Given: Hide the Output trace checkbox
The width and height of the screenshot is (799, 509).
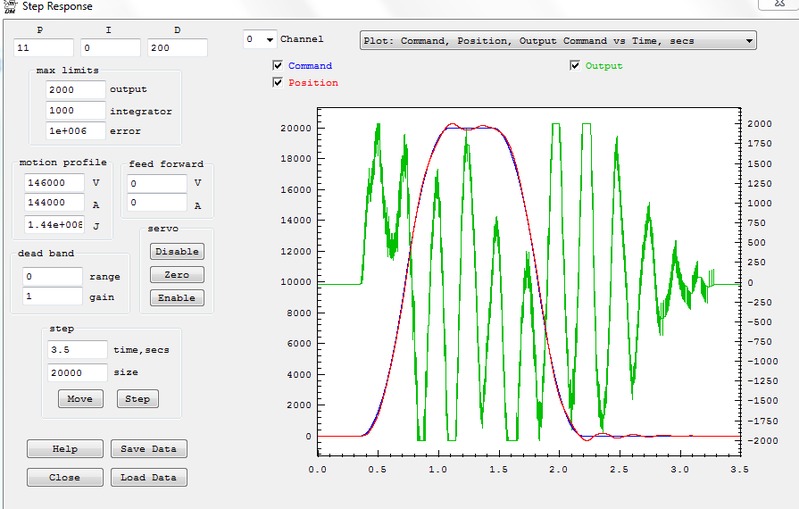Looking at the screenshot, I should (x=575, y=66).
